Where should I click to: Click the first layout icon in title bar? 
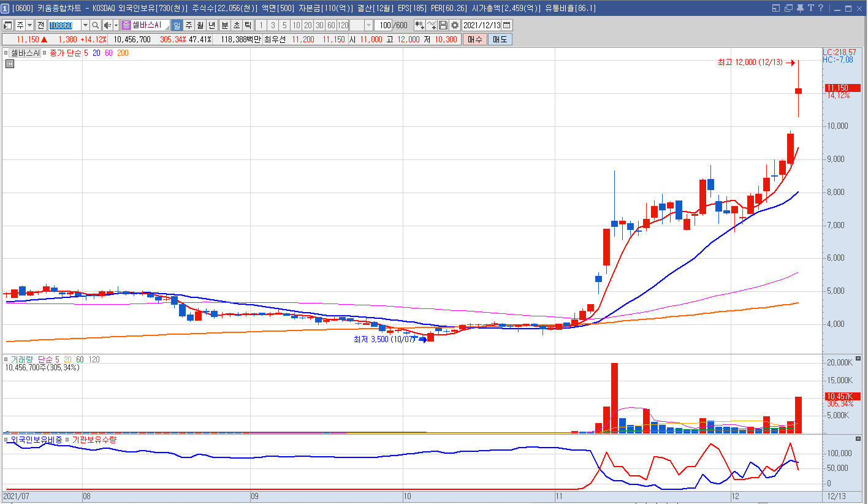pos(776,8)
